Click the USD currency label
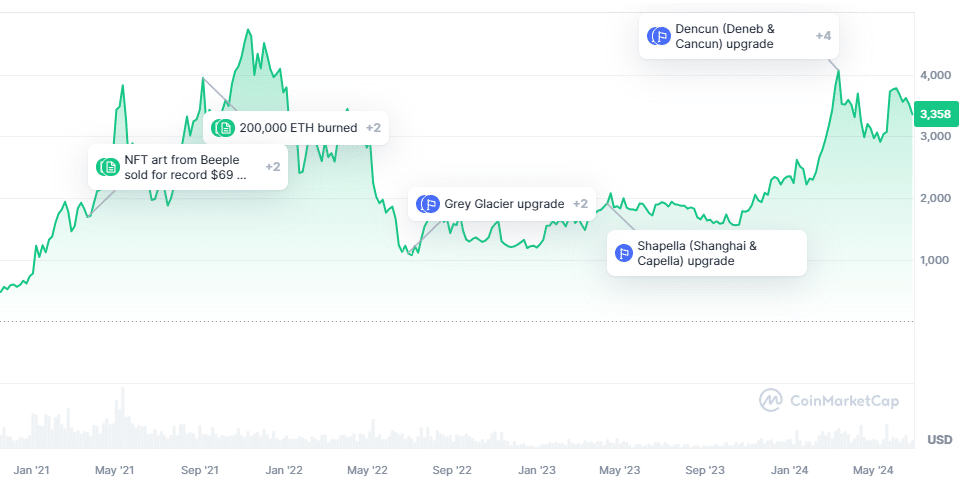The image size is (964, 492). pyautogui.click(x=939, y=440)
